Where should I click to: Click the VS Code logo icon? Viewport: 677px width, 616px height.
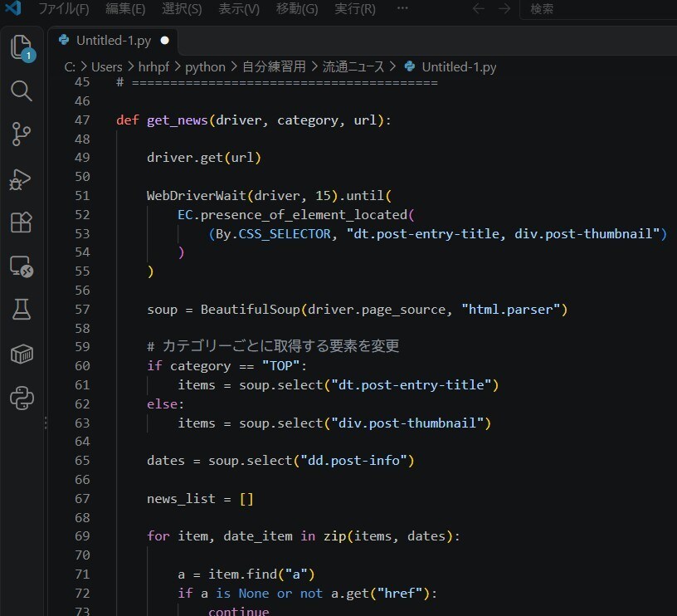[x=13, y=7]
